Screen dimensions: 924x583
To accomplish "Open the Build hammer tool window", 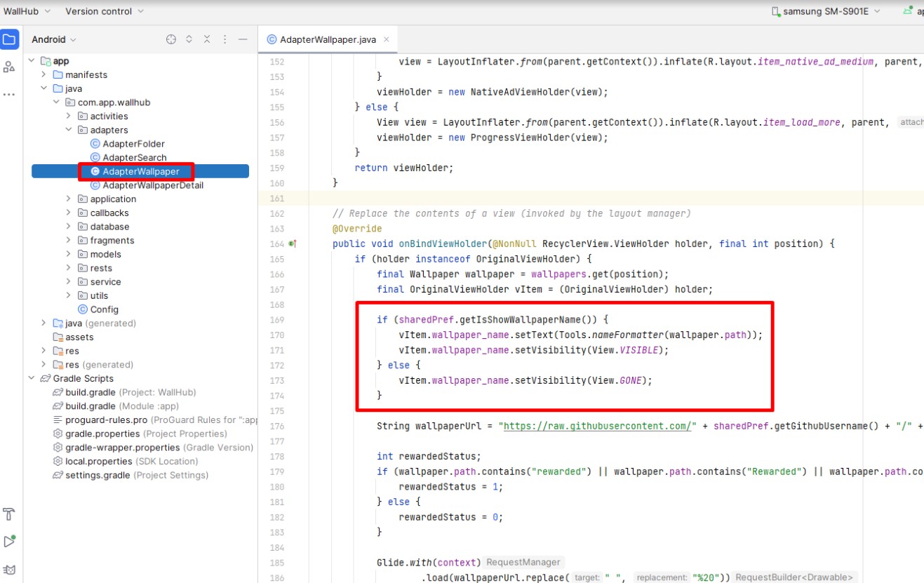I will [9, 514].
